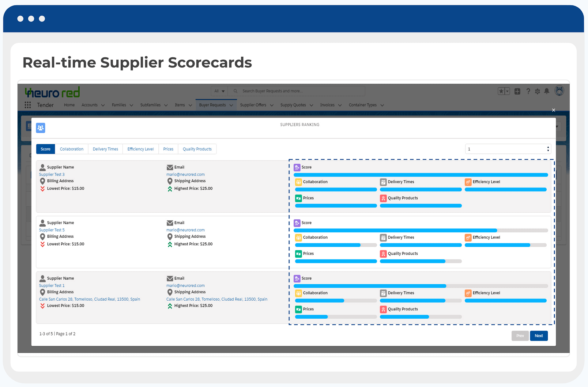Click the email envelope icon for Supplier Test 5

click(x=170, y=223)
